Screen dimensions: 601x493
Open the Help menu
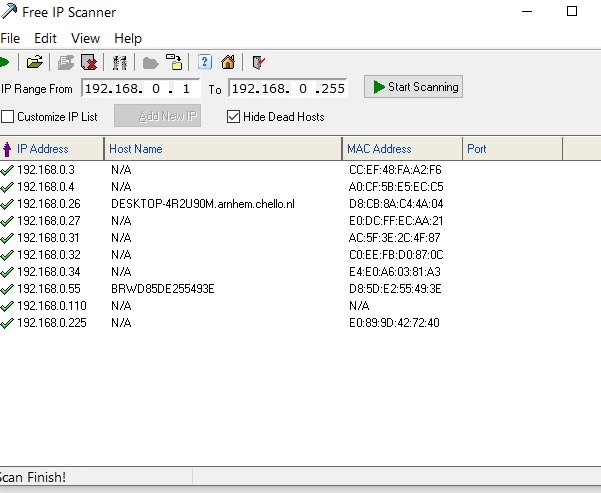128,38
